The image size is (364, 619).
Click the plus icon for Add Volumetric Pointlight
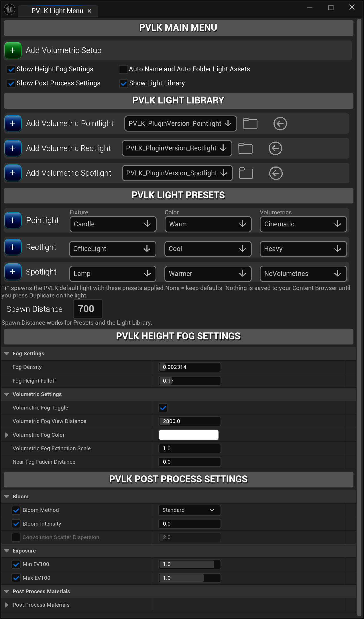(13, 124)
